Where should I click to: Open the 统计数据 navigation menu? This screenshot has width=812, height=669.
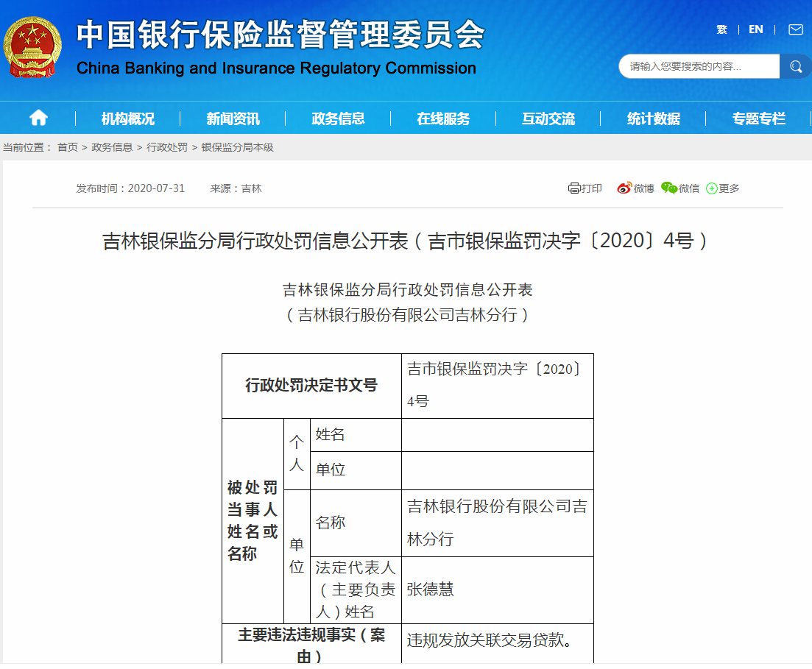click(x=653, y=118)
